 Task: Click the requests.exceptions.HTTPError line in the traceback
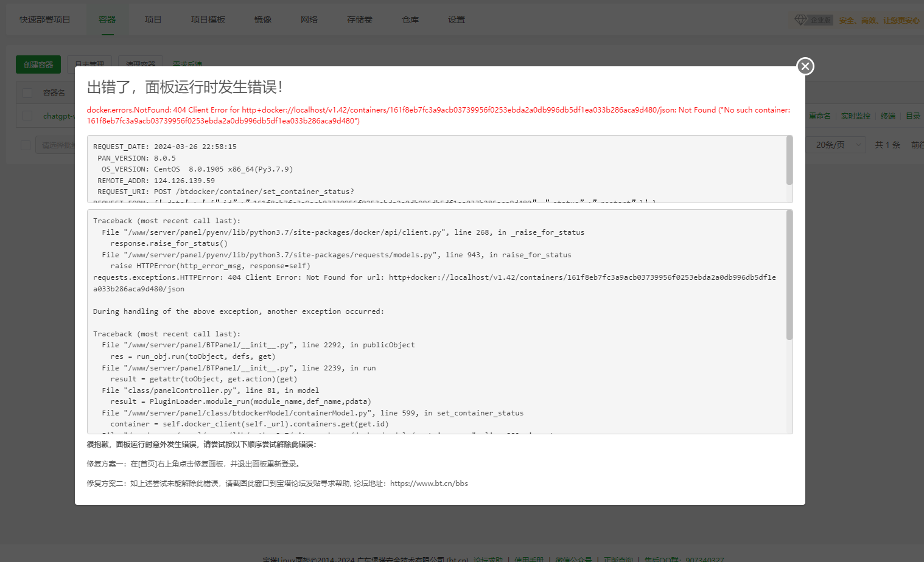(435, 283)
